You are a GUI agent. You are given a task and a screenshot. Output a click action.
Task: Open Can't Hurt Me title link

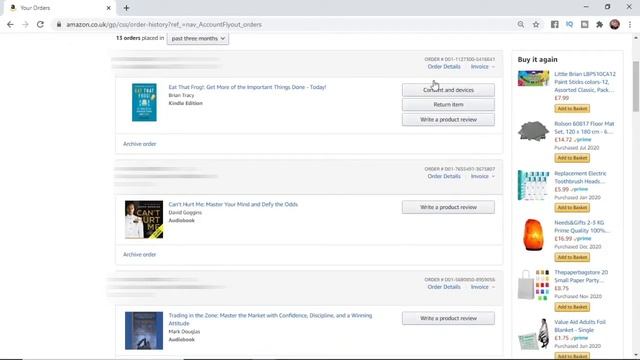[233, 204]
